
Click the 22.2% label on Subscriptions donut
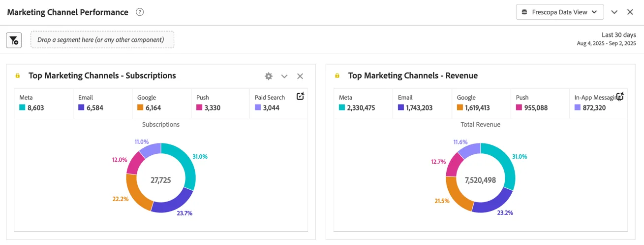(x=121, y=199)
